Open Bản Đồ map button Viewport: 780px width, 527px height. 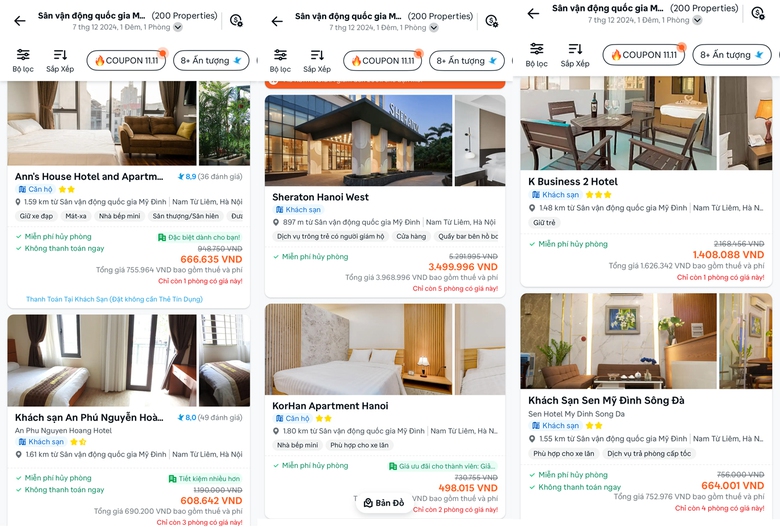(384, 503)
